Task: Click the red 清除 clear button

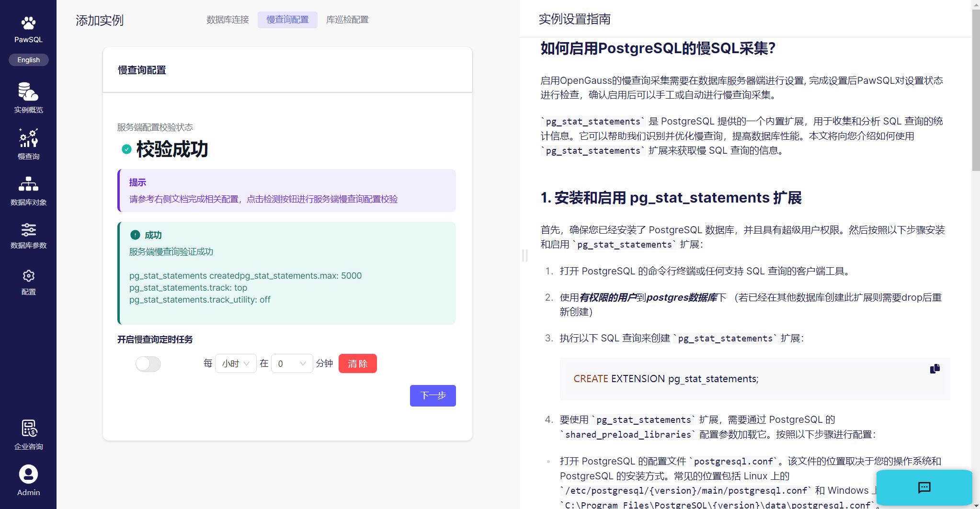Action: click(x=357, y=364)
